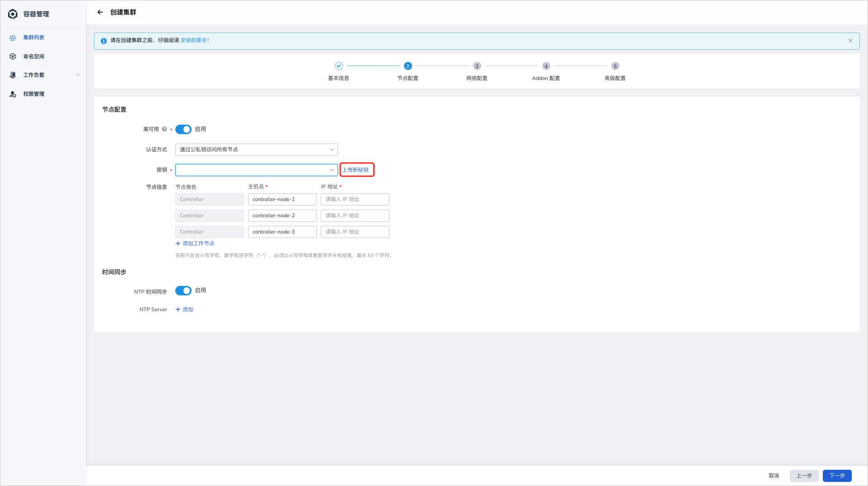Click the help icon beside 高可用
The height and width of the screenshot is (486, 868).
click(x=164, y=129)
